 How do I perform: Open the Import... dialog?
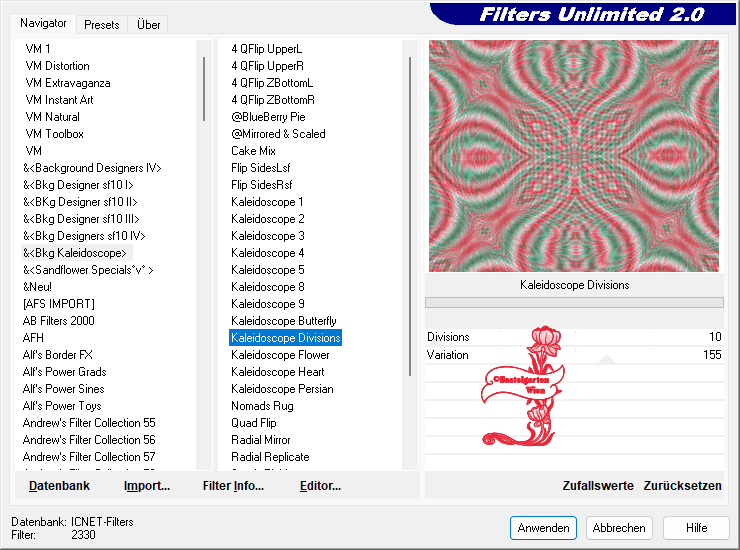(146, 486)
